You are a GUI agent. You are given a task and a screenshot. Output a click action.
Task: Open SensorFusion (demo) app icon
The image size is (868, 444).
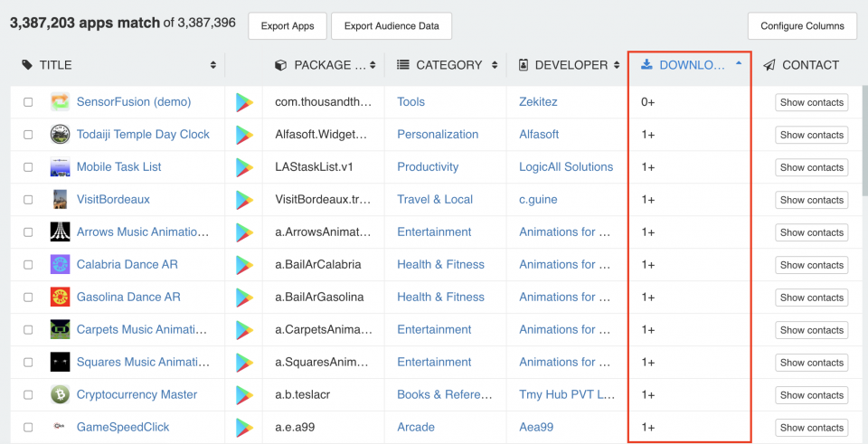tap(60, 102)
